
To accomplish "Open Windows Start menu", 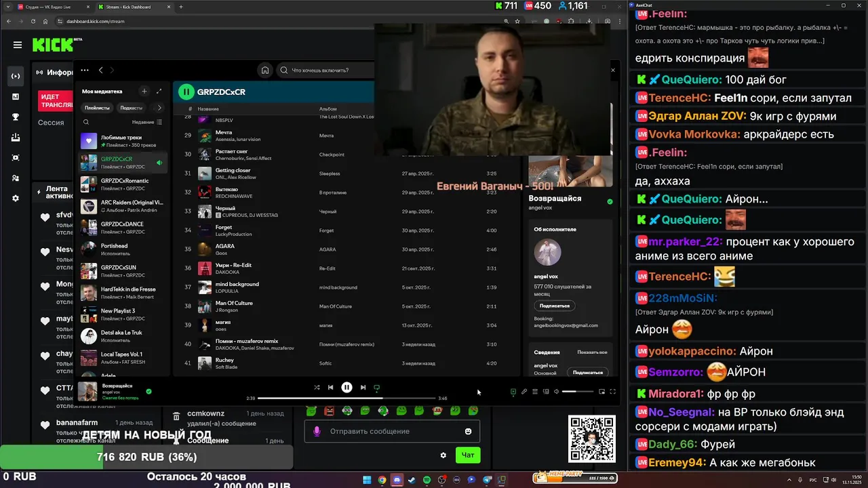I will coord(367,480).
